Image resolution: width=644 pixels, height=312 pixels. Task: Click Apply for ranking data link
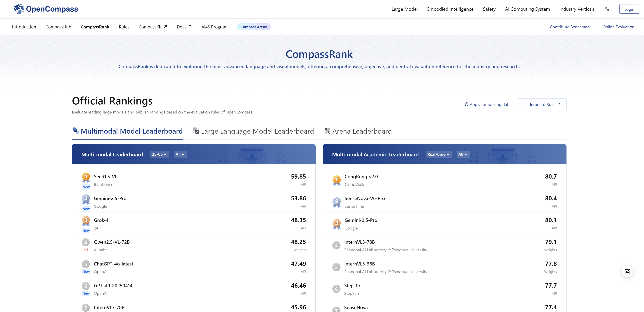487,104
